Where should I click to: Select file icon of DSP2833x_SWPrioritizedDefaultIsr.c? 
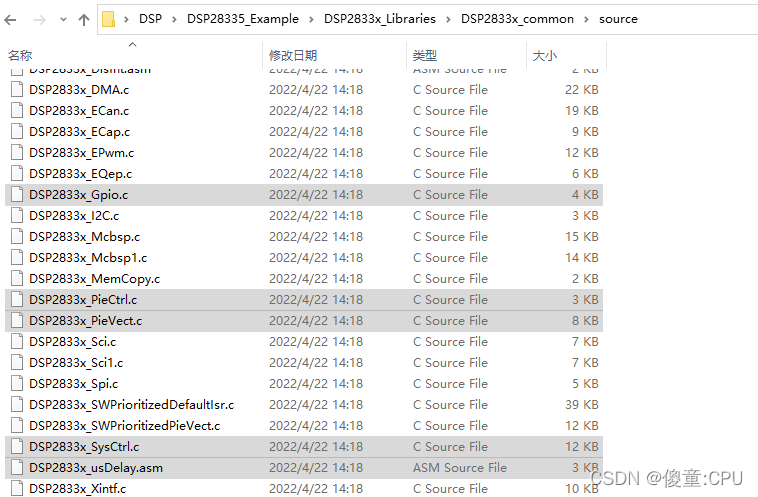tap(17, 405)
